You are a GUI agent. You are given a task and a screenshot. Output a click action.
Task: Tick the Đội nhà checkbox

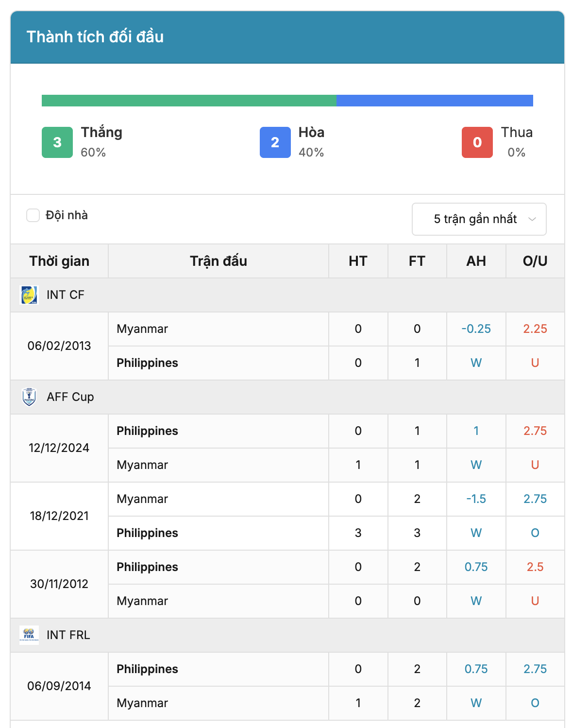click(x=33, y=215)
